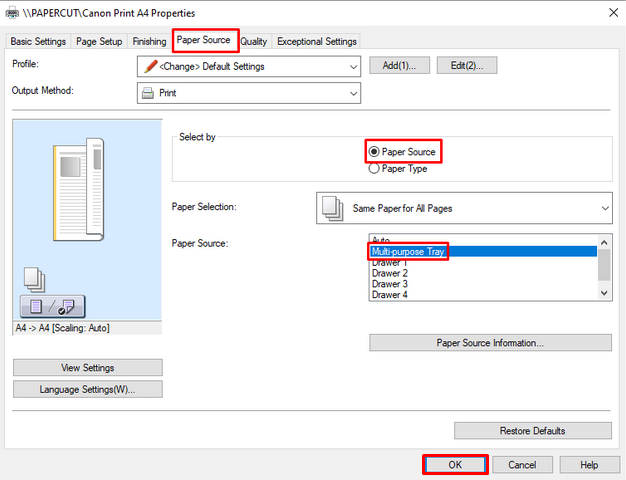
Task: Select Multi-purpose Tray in the list
Action: tap(483, 252)
